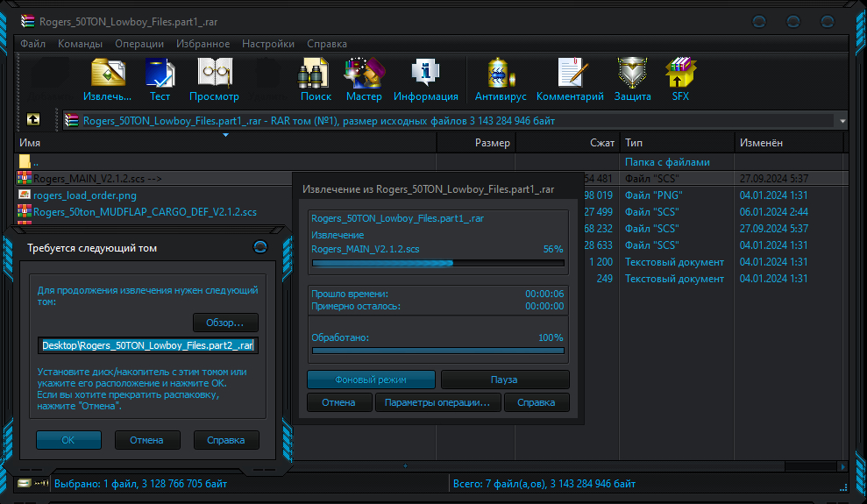Select file name rogers_load_order.png
This screenshot has height=504, width=867.
85,195
